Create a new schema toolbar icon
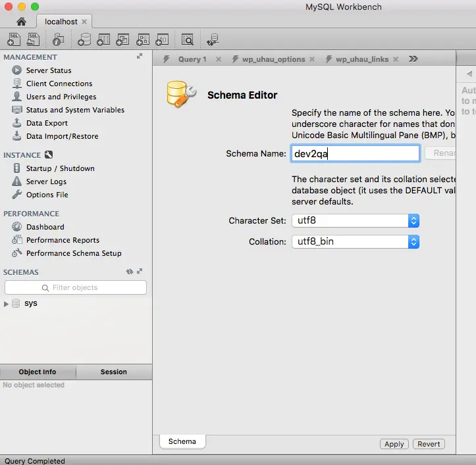 (84, 39)
